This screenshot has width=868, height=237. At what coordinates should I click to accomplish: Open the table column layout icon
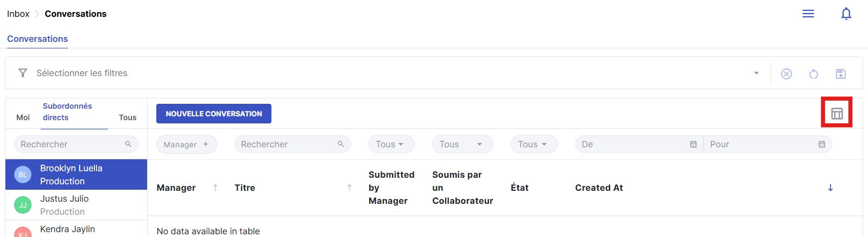[x=837, y=114]
